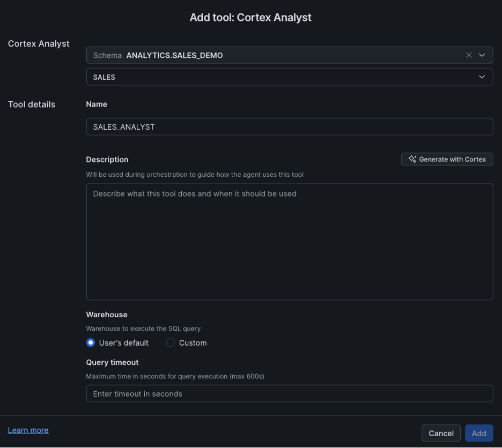Click the max 600s helper text
This screenshot has height=448, width=502.
[175, 376]
